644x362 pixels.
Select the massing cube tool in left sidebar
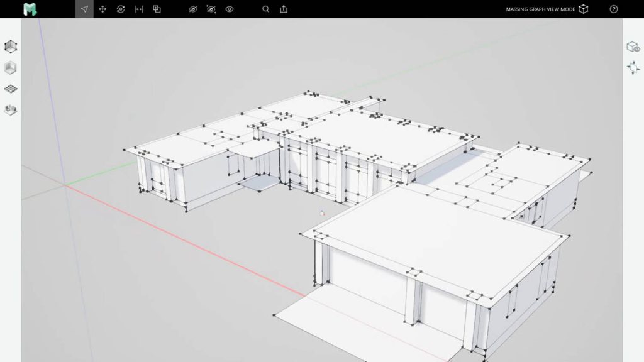10,46
